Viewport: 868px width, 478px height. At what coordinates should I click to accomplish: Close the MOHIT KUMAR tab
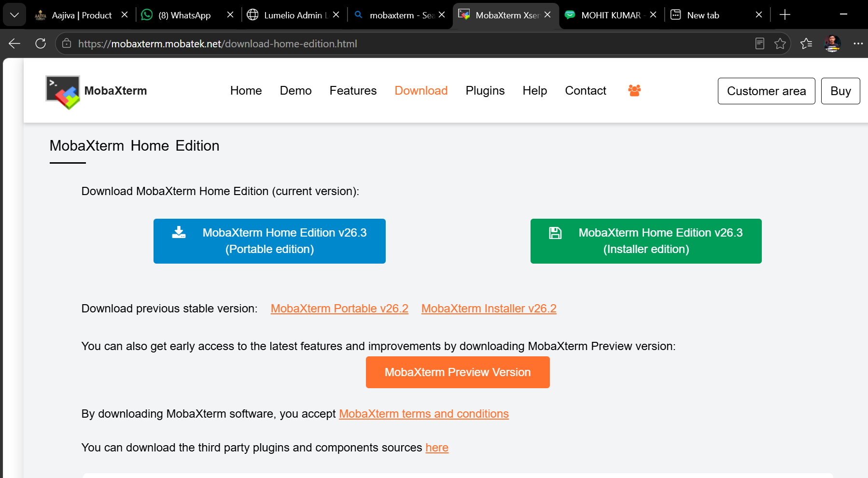653,15
